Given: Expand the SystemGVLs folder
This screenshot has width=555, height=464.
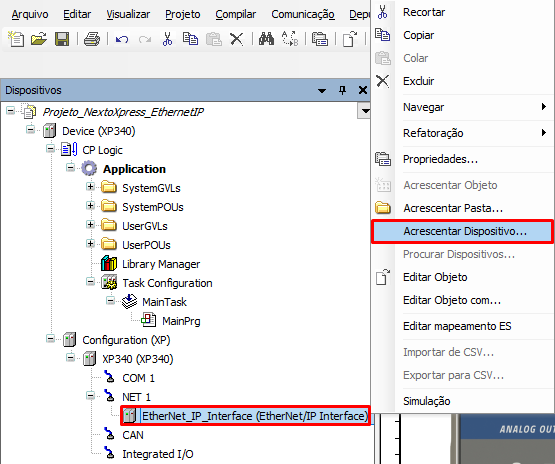Looking at the screenshot, I should coord(91,187).
